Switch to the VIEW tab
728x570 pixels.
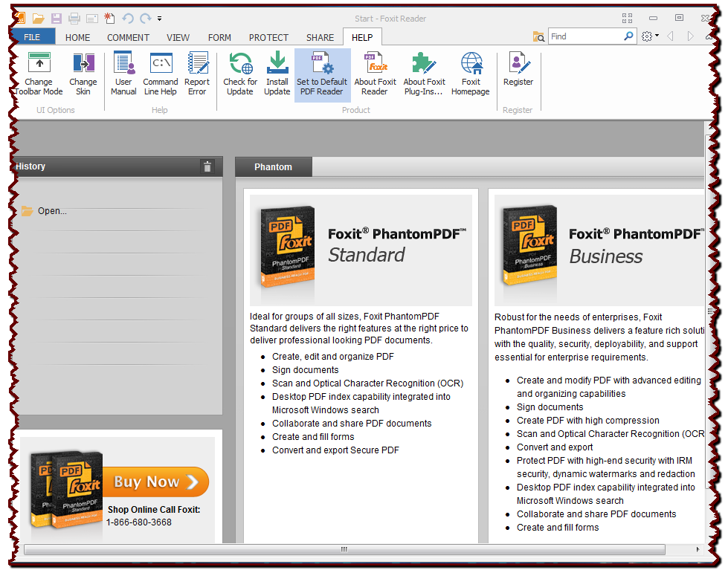[178, 38]
